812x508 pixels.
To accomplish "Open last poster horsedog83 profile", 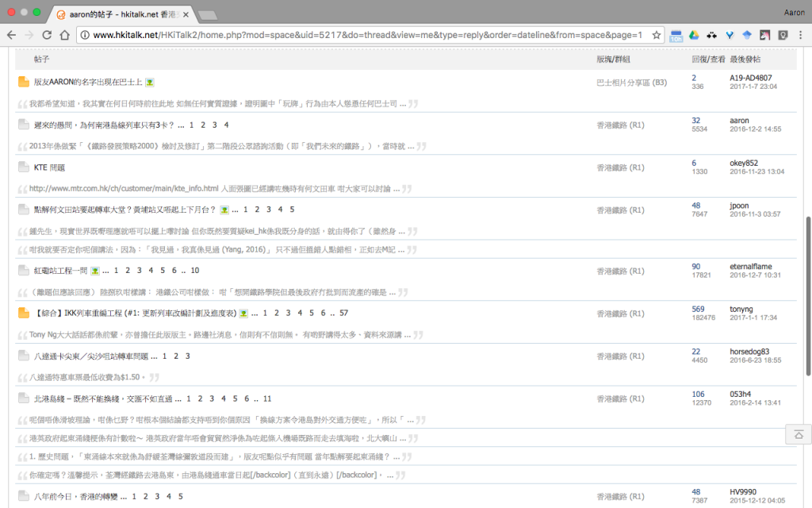I will tap(749, 352).
